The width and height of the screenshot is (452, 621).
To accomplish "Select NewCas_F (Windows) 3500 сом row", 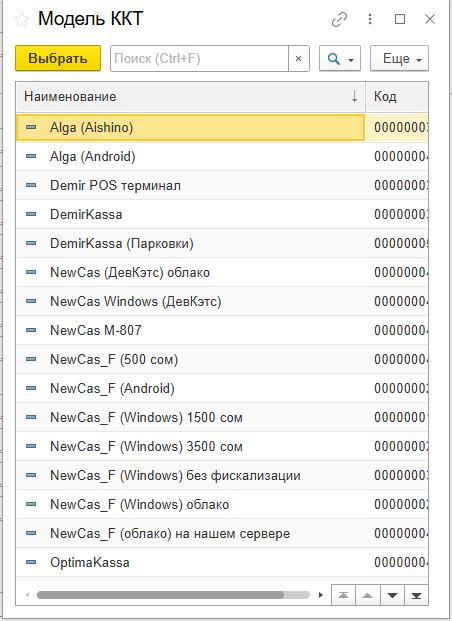I will [x=222, y=446].
